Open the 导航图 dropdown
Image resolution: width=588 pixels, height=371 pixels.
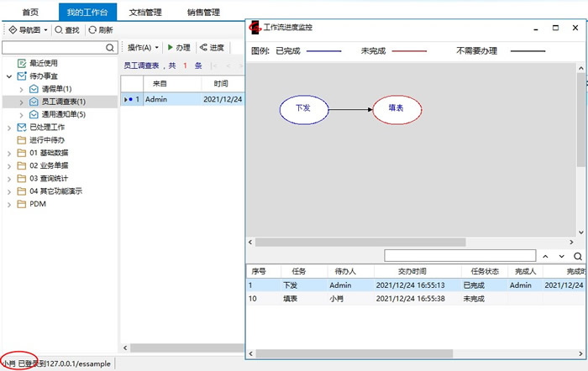tap(27, 29)
